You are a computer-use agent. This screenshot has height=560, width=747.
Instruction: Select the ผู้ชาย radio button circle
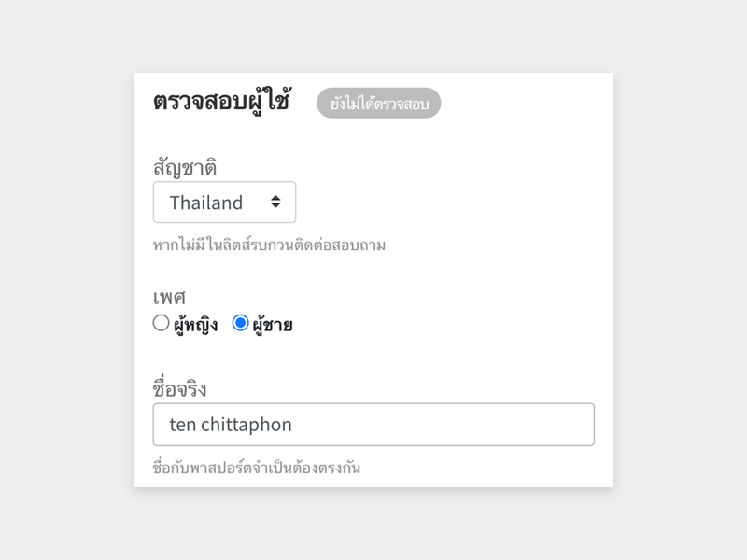coord(240,322)
